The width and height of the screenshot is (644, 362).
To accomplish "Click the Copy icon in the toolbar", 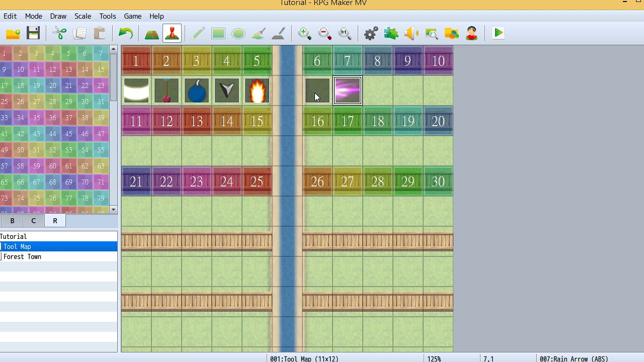I will pyautogui.click(x=79, y=34).
